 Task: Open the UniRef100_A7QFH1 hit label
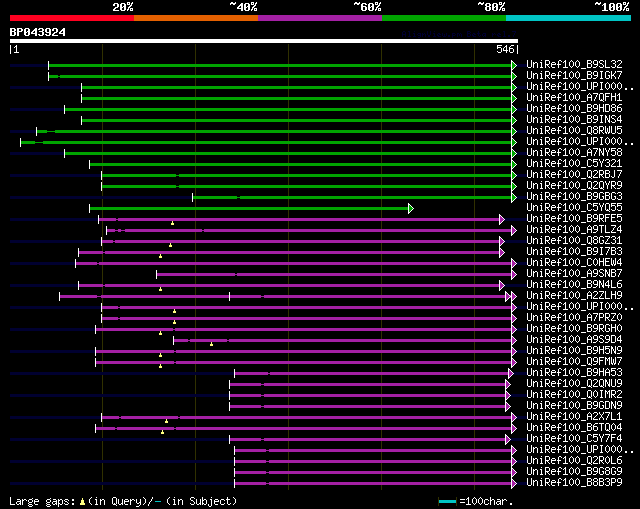574,98
